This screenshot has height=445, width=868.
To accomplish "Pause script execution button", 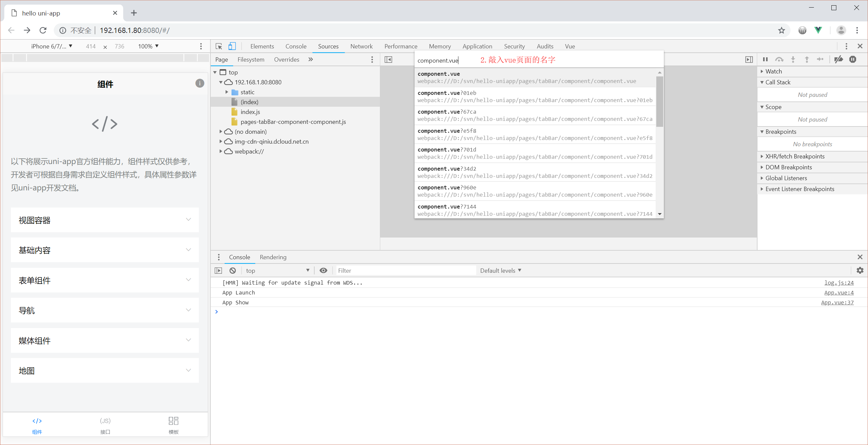I will coord(765,60).
